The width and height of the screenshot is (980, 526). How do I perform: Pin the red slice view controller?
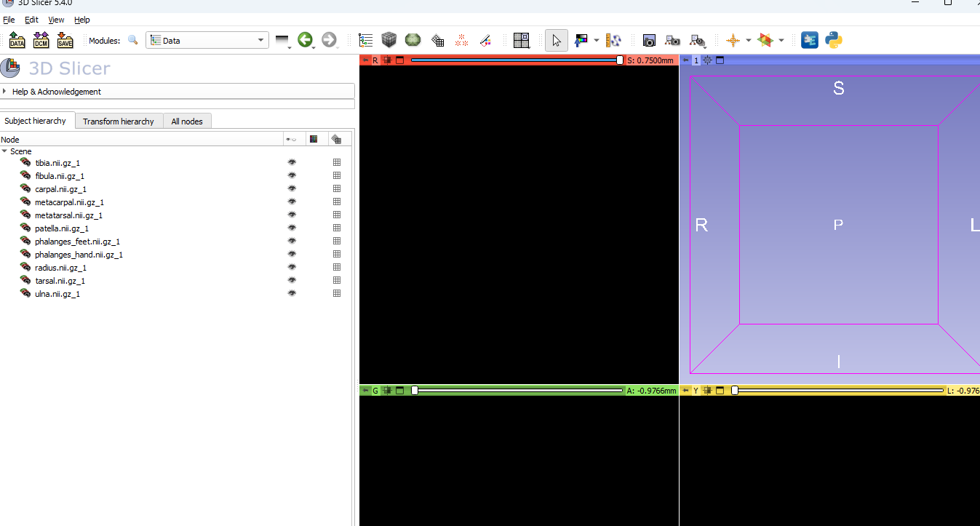tap(365, 60)
